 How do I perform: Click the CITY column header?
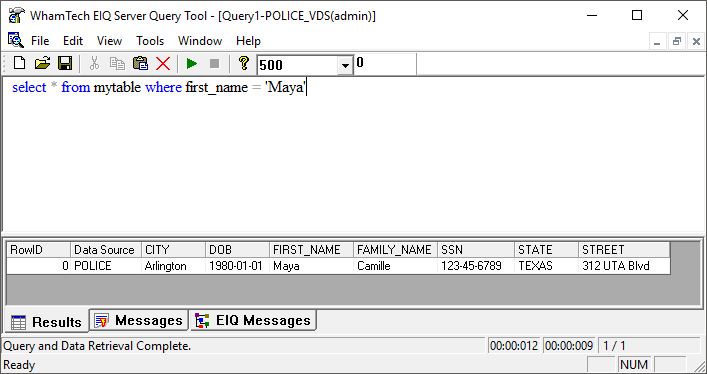173,250
